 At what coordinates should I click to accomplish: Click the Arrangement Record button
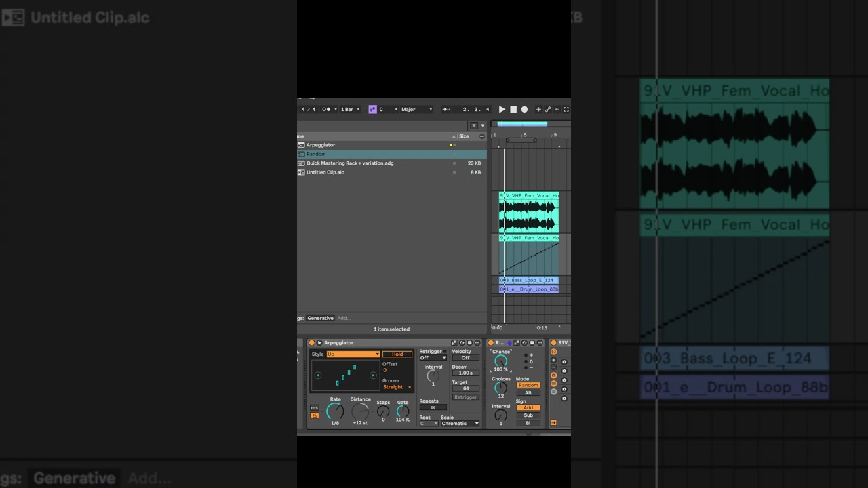tap(524, 109)
